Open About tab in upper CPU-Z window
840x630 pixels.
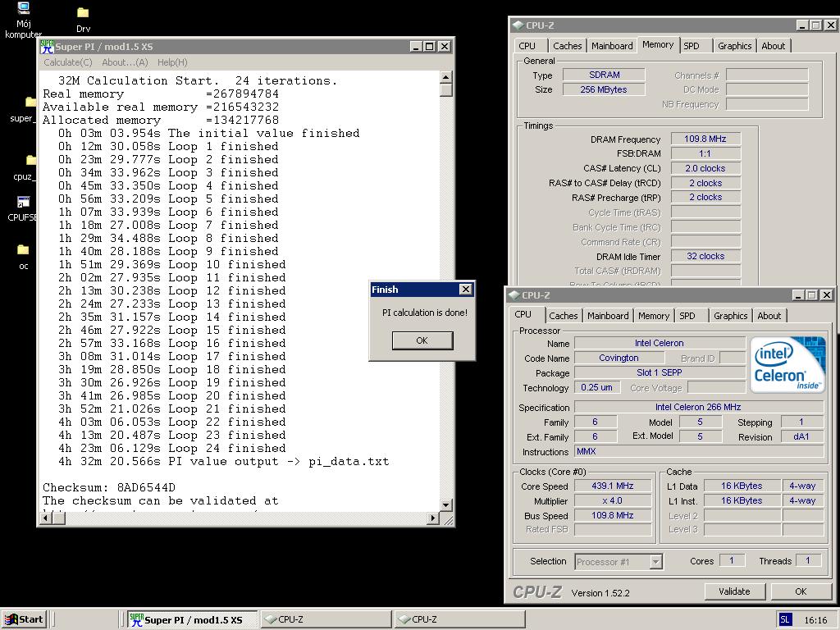(x=774, y=46)
